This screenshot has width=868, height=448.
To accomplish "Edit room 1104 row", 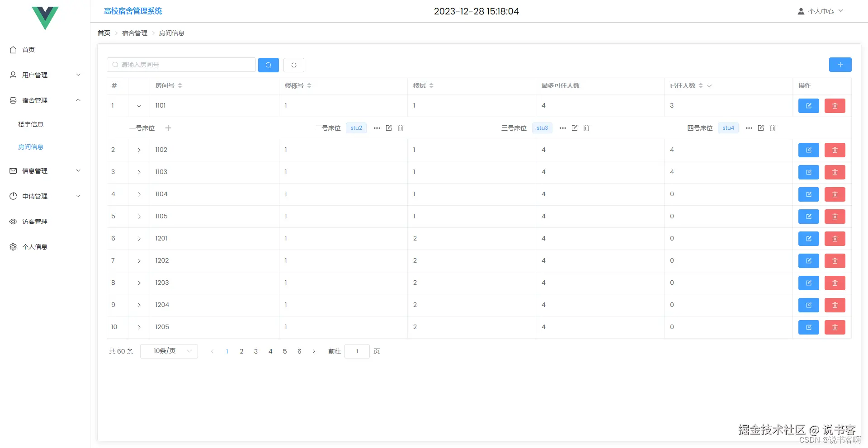I will click(x=809, y=194).
